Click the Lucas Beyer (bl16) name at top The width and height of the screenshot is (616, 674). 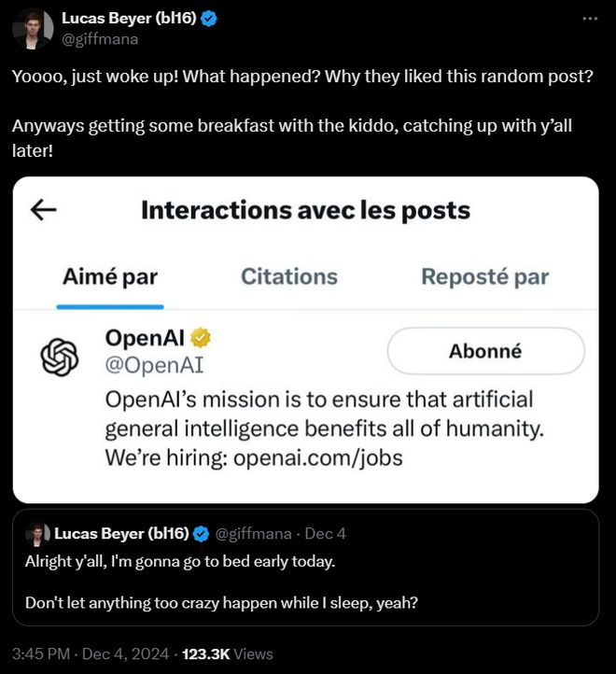pos(128,19)
